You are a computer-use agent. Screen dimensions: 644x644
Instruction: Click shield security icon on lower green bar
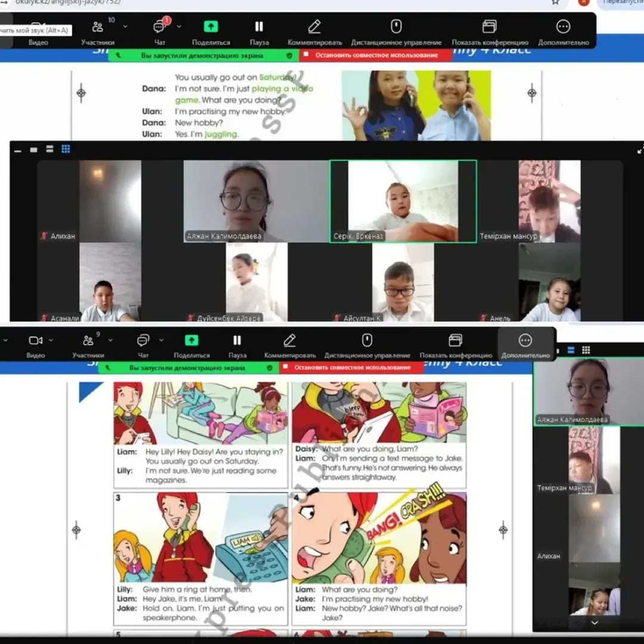pyautogui.click(x=270, y=368)
